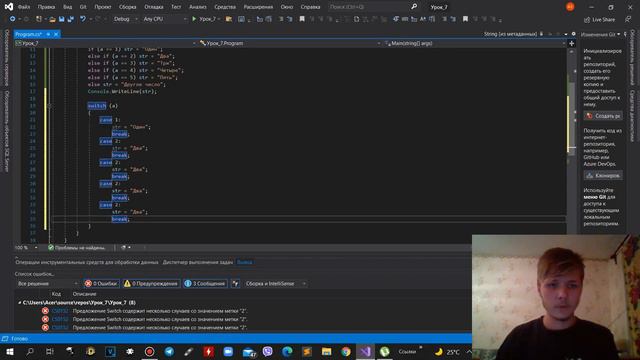Viewport: 640px width, 360px height.
Task: Close the Program.cs tab
Action: (56, 34)
